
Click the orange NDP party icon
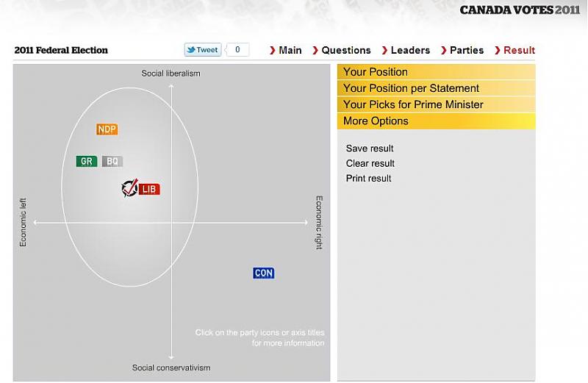click(107, 129)
